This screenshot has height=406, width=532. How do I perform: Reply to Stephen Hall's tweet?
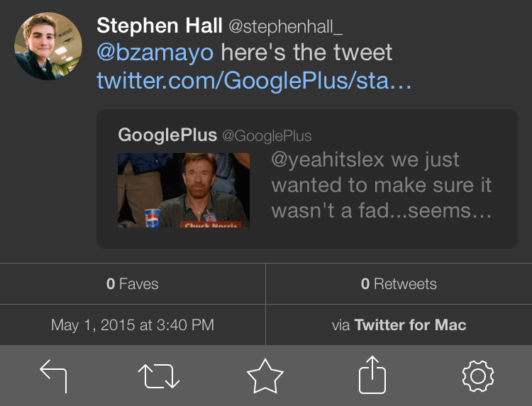pos(53,376)
